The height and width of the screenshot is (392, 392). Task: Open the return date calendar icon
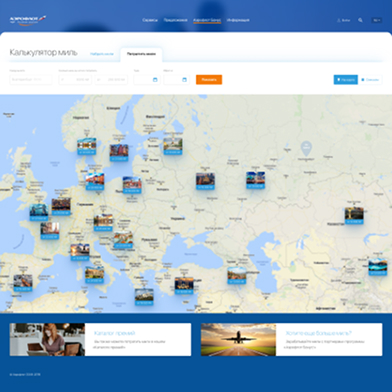tap(184, 80)
